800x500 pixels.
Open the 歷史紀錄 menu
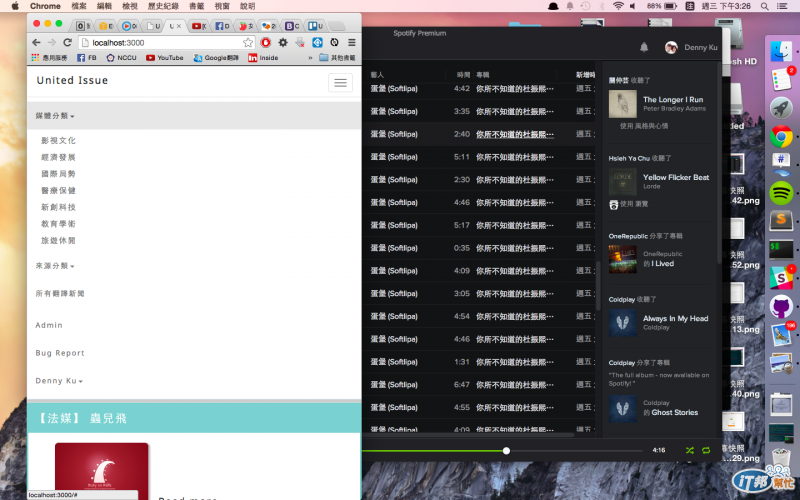(x=163, y=6)
